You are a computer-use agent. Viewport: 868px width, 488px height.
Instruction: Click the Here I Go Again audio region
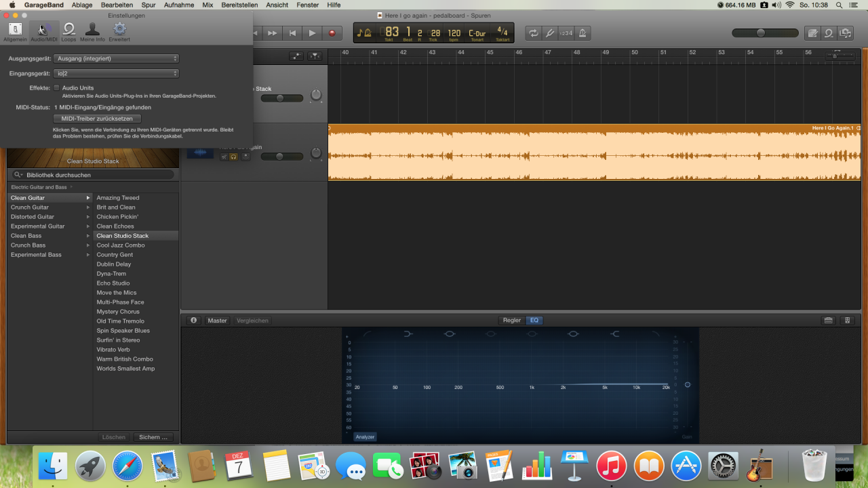595,152
